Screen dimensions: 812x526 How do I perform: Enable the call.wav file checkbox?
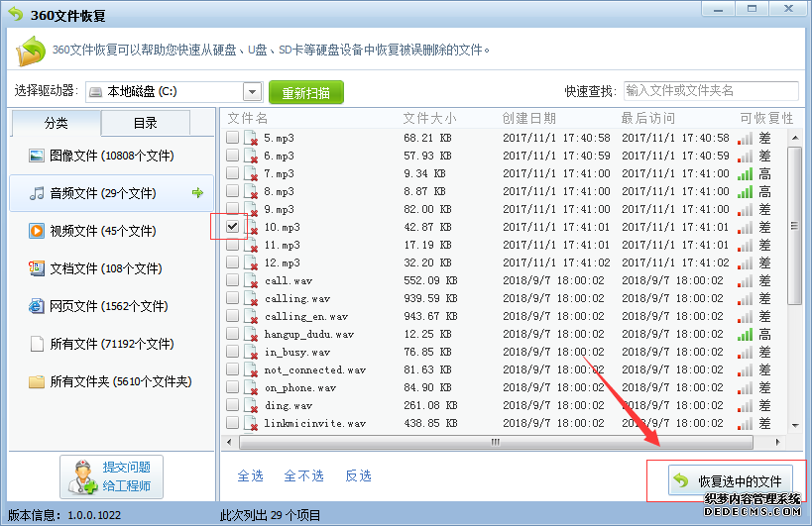coord(232,280)
